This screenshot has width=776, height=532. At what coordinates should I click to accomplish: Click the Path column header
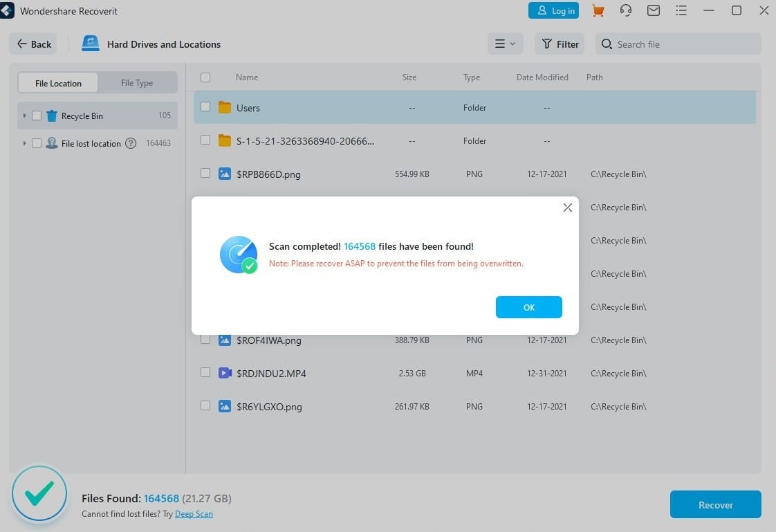click(x=594, y=77)
